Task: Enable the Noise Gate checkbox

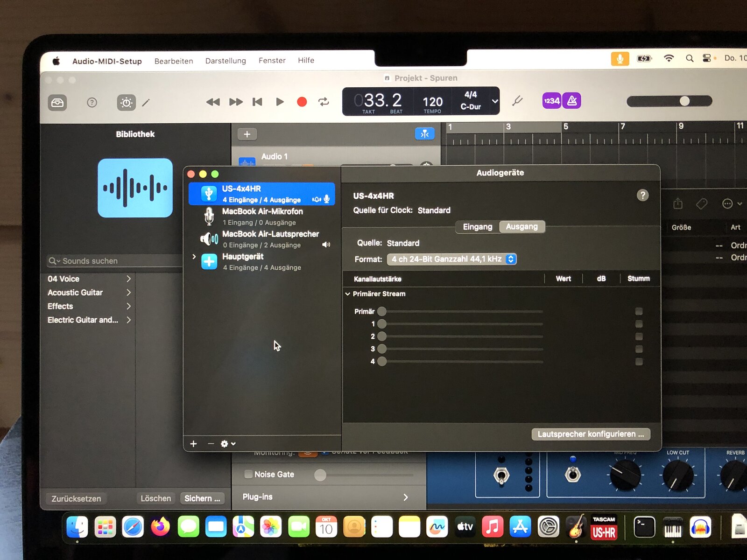Action: 249,474
